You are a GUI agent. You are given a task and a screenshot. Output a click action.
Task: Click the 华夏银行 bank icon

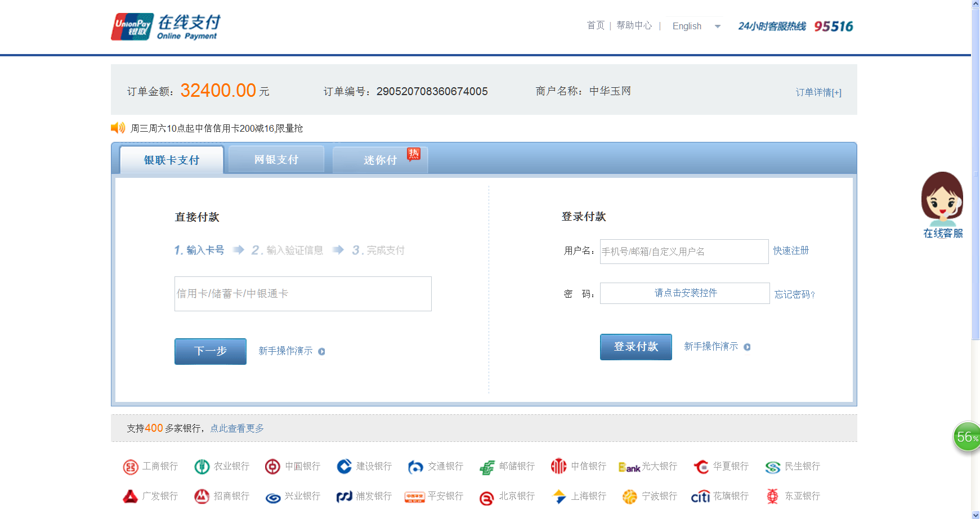(x=701, y=467)
